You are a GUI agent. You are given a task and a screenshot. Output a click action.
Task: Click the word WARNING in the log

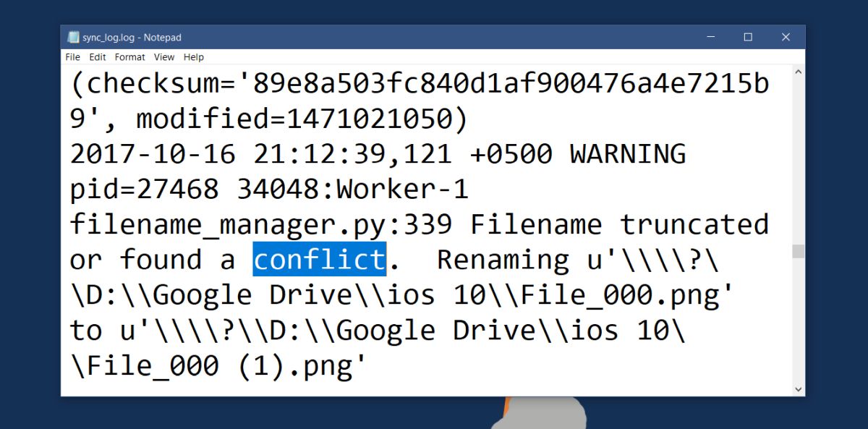tap(628, 154)
